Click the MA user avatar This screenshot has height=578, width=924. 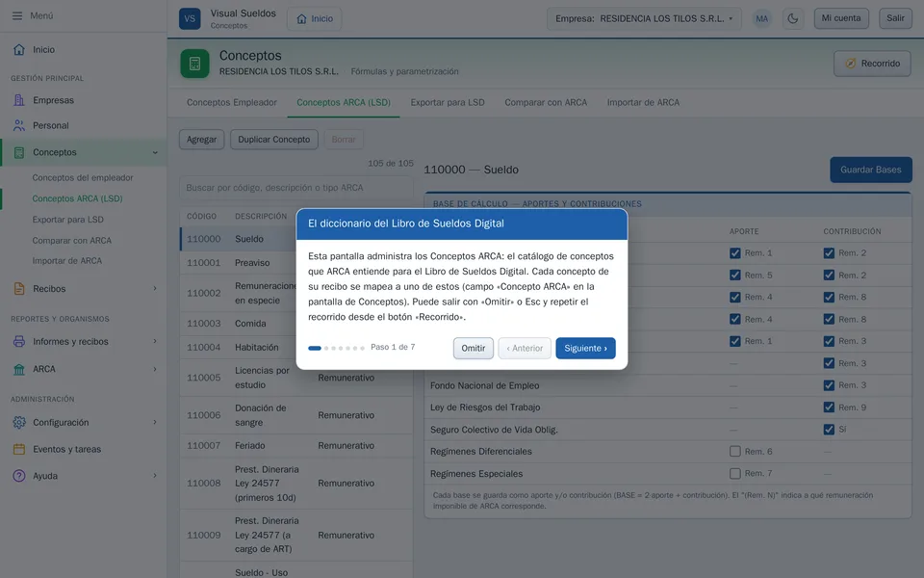(762, 18)
